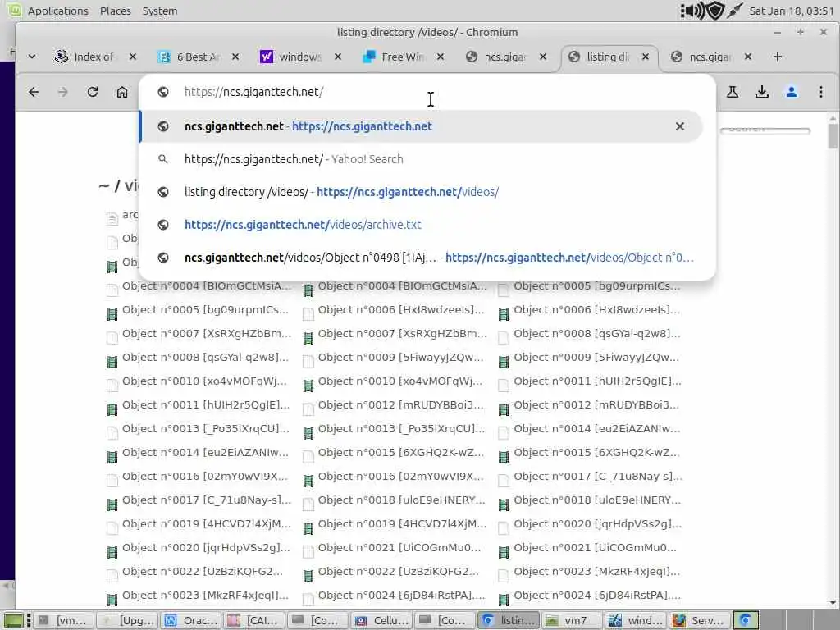Switch to the Yahoo windows tab
The image size is (840, 630).
click(299, 57)
